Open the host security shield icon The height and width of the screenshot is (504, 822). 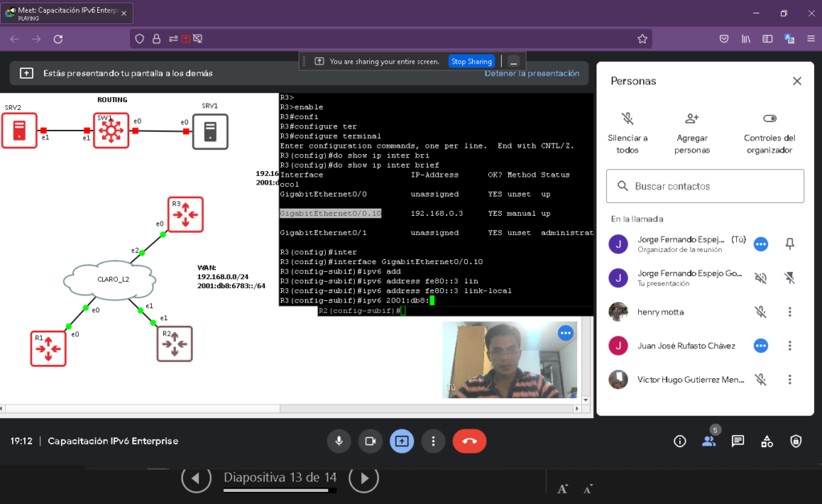click(796, 441)
